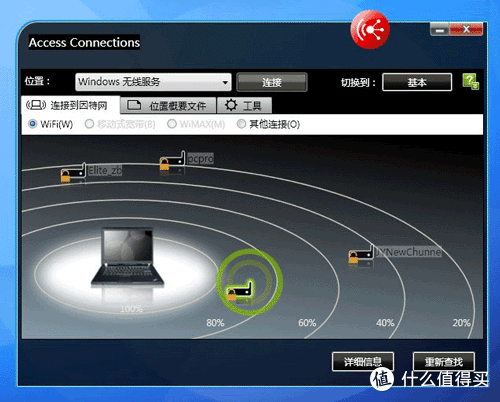The height and width of the screenshot is (402, 500).
Task: Switch to 基本 basic view
Action: coord(417,82)
